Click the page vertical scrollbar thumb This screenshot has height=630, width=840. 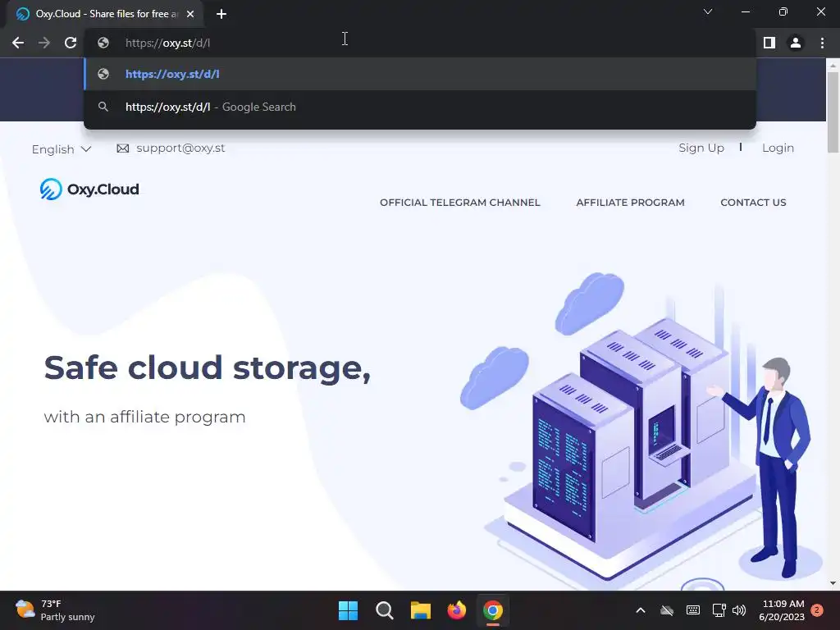tap(833, 112)
